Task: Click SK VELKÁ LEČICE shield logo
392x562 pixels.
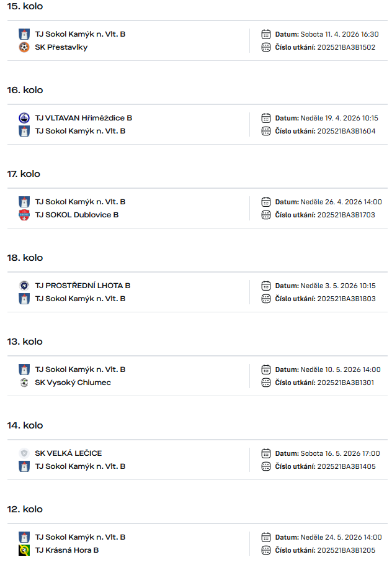Action: 24,453
